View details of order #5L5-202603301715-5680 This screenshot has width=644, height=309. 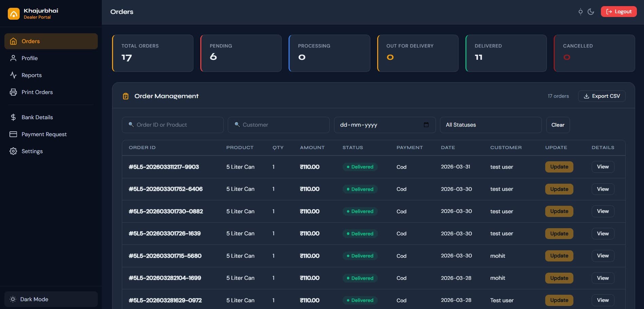603,256
